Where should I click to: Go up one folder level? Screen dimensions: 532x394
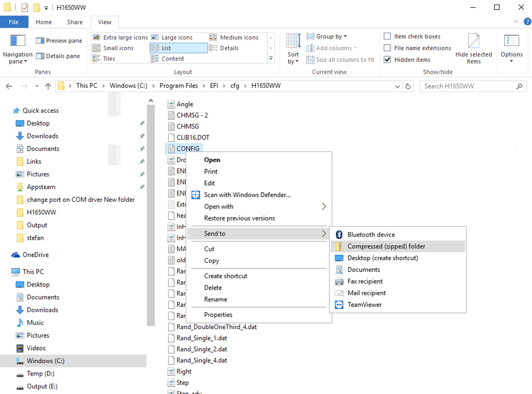(48, 86)
